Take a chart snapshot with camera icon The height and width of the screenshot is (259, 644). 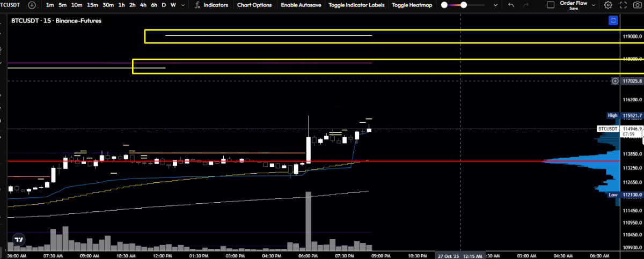[637, 5]
